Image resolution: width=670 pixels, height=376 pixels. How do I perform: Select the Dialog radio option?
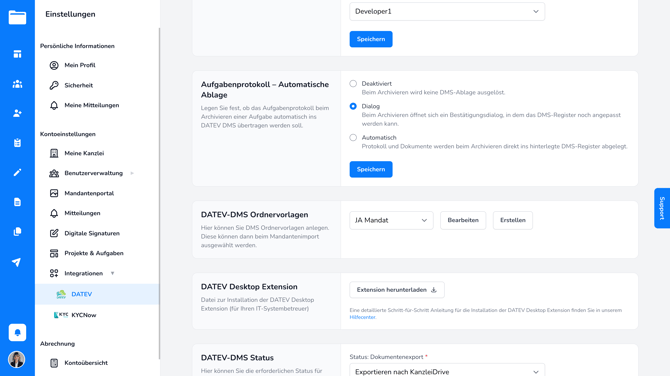pyautogui.click(x=353, y=106)
